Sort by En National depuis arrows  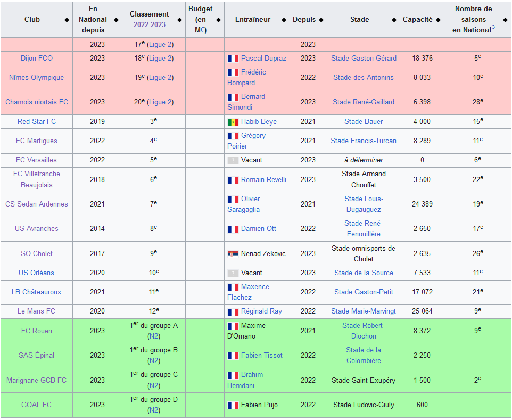(x=116, y=20)
